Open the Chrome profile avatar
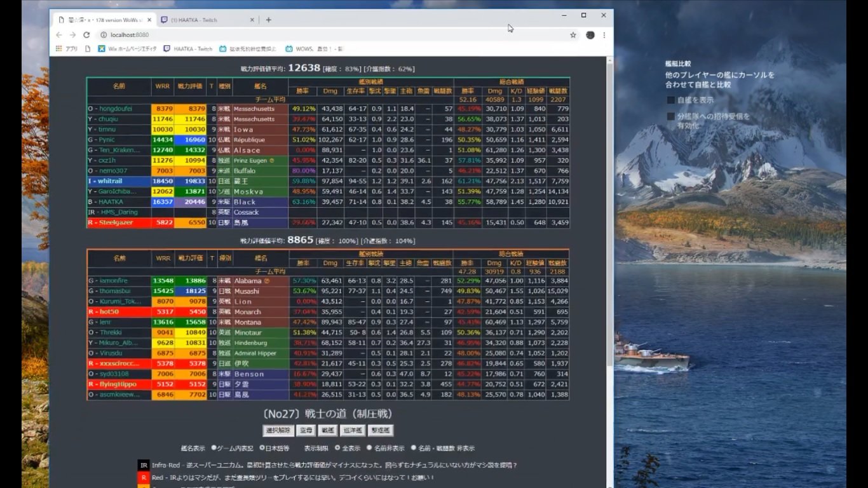868x488 pixels. (590, 35)
